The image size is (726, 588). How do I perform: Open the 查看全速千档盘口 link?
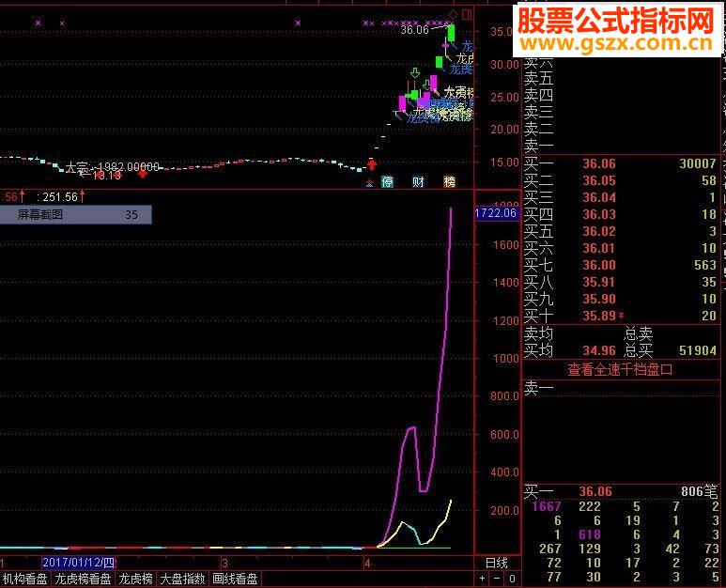click(x=620, y=370)
